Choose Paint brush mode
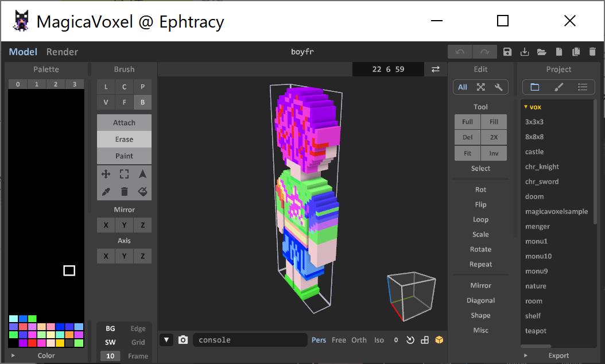The width and height of the screenshot is (605, 364). (x=124, y=156)
